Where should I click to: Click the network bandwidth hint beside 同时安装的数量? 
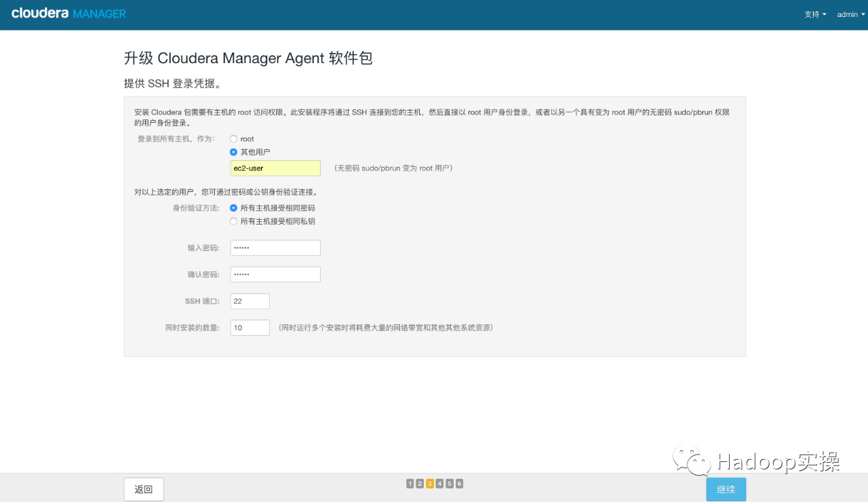point(386,328)
